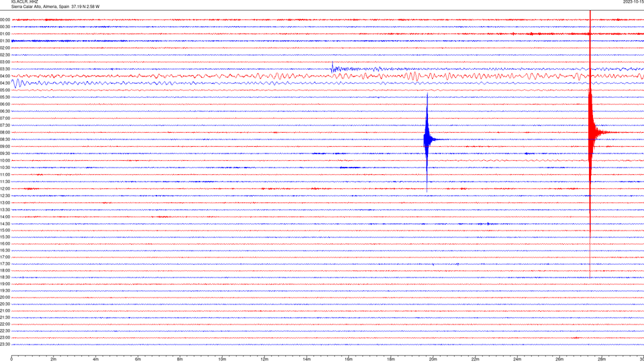
Task: Click the "28m" tick on the minute axis
Action: pyautogui.click(x=602, y=359)
